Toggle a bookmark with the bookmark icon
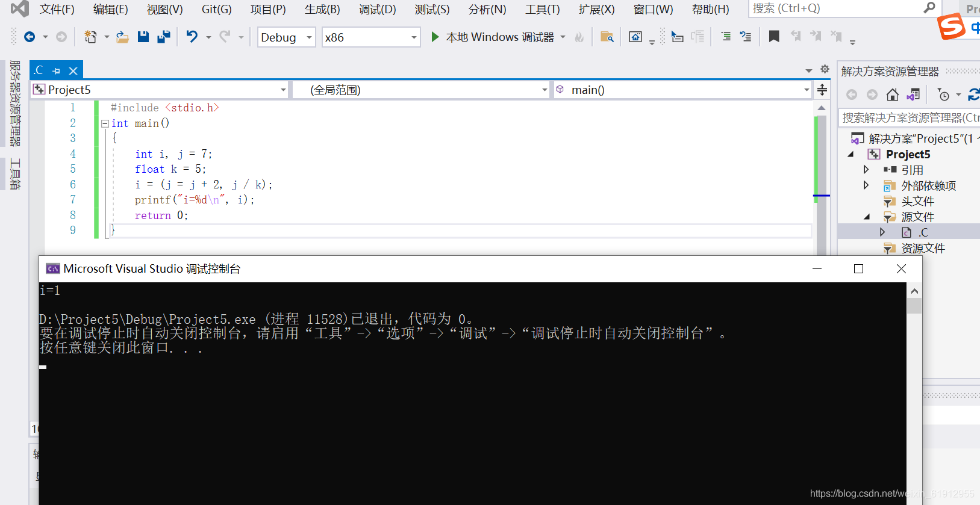 pyautogui.click(x=774, y=37)
